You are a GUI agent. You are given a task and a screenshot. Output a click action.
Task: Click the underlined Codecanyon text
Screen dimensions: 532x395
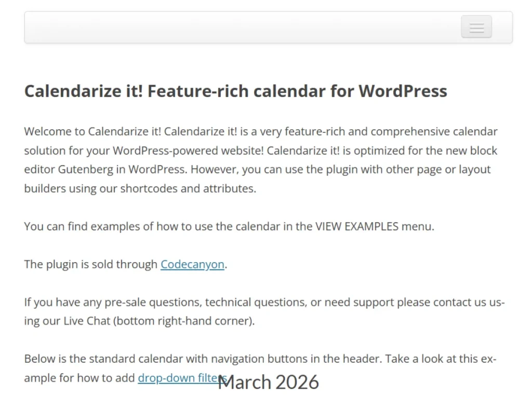(192, 264)
